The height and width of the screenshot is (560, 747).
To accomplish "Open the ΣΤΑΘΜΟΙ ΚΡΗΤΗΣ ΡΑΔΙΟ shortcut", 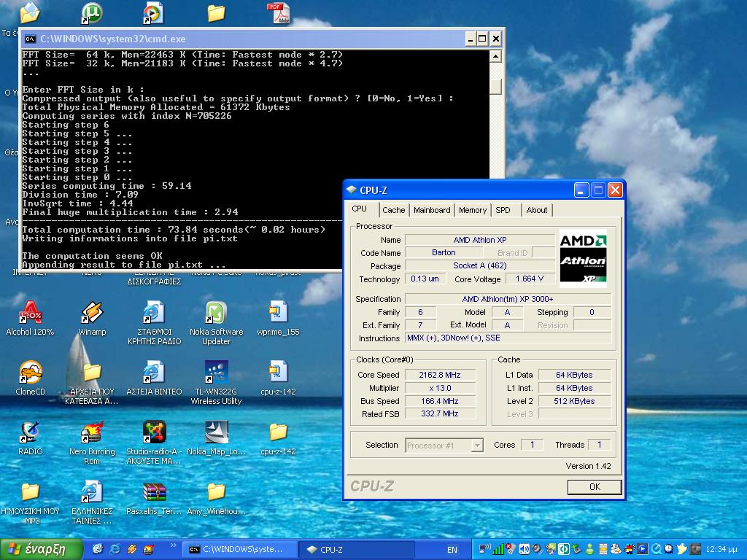I will point(154,312).
